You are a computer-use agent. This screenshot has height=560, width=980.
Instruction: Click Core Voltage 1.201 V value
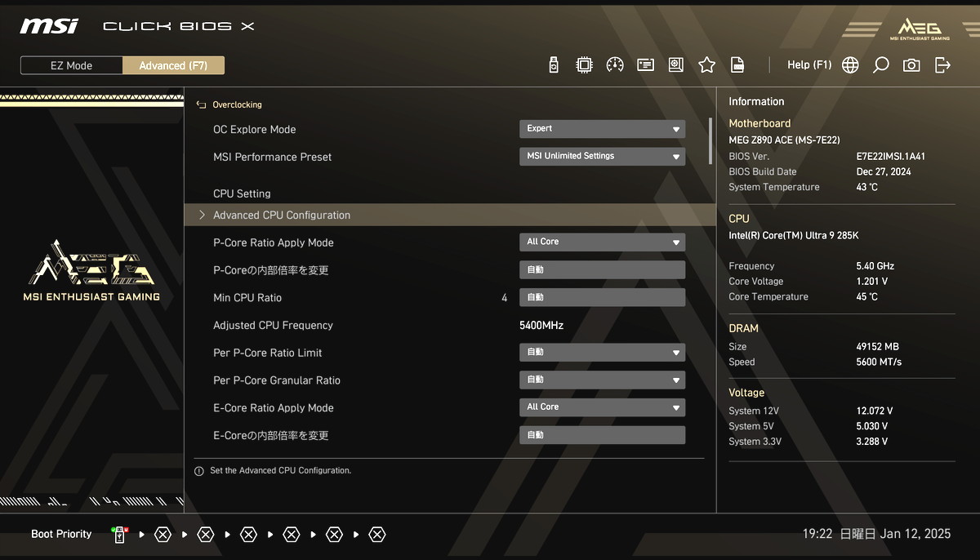[872, 282]
